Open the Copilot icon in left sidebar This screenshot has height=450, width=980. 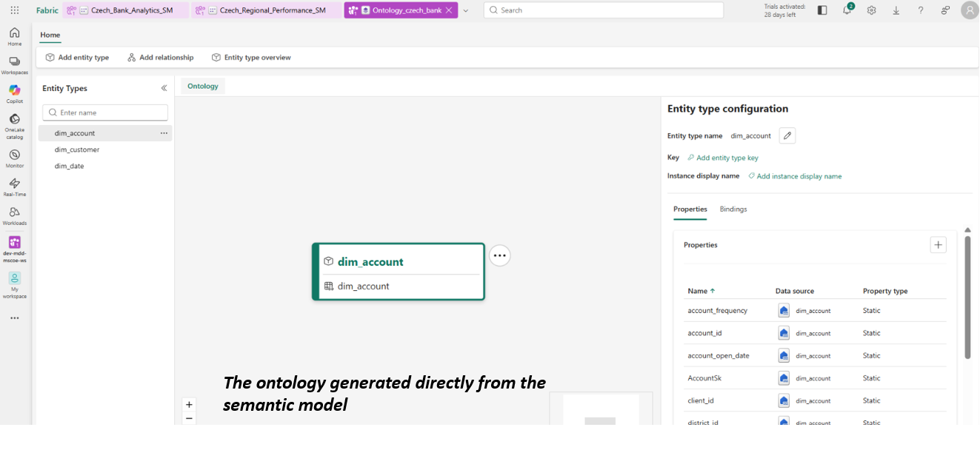pos(14,91)
